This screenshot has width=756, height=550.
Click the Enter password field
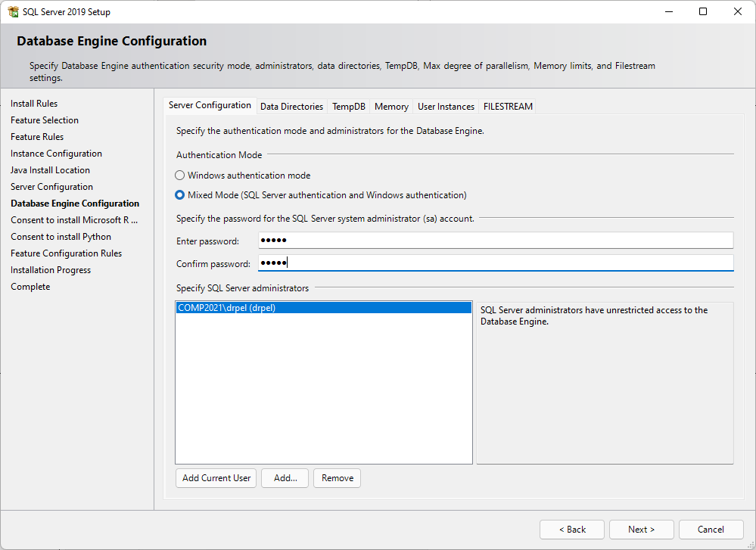pos(496,240)
